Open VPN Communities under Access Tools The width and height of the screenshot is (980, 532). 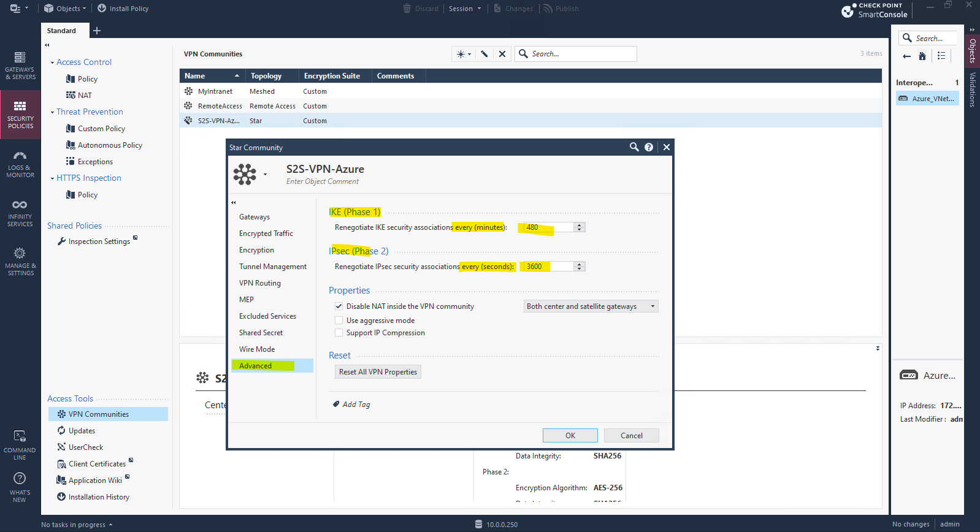(108, 414)
